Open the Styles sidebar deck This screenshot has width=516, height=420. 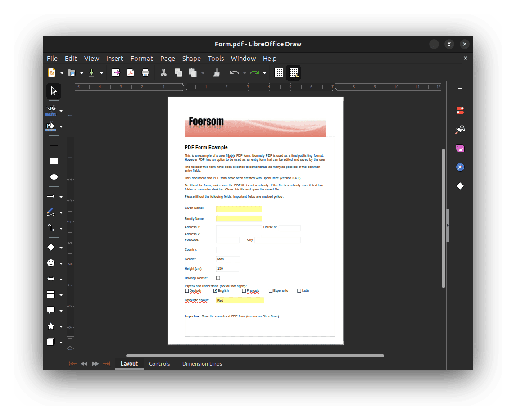[460, 129]
